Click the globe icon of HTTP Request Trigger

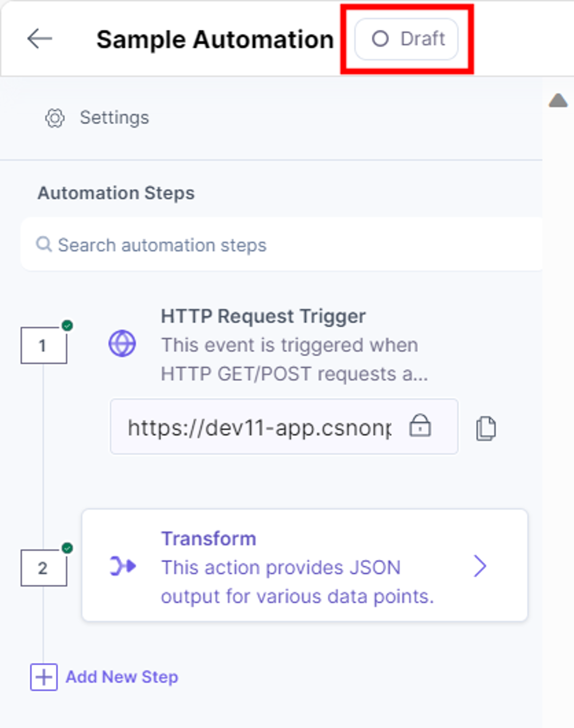tap(122, 343)
